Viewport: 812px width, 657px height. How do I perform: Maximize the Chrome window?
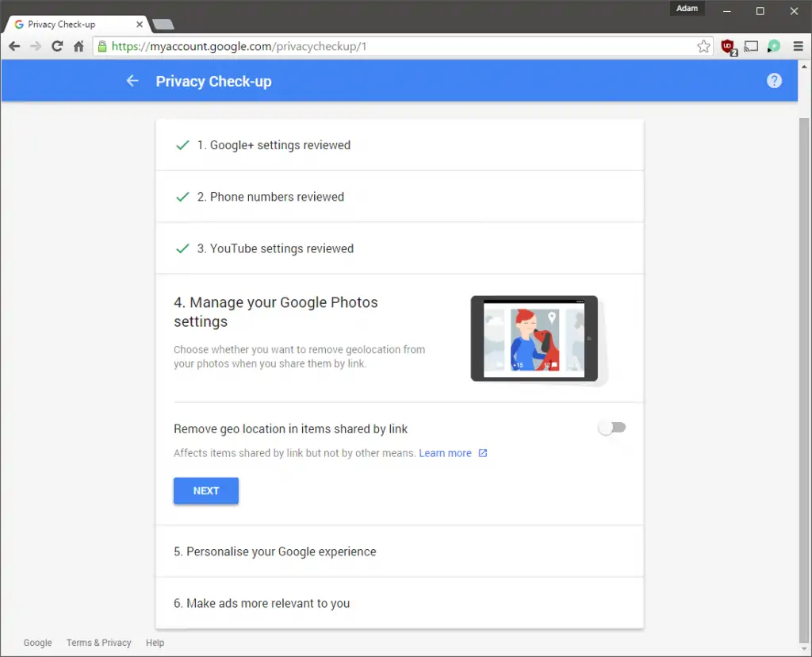tap(760, 11)
